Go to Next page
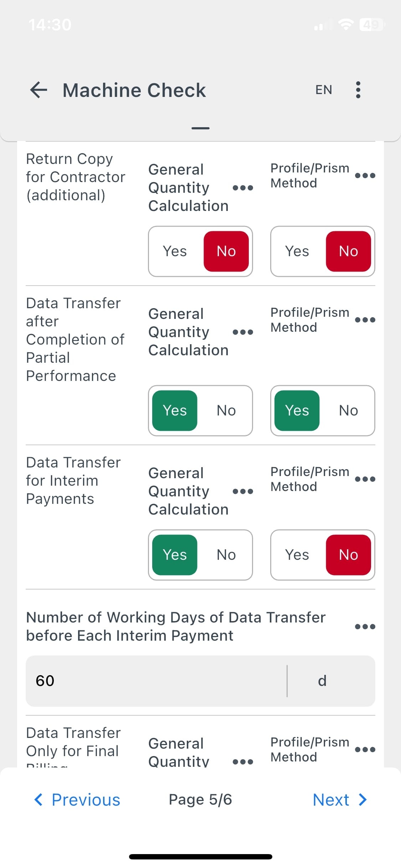The image size is (401, 868). point(339,800)
